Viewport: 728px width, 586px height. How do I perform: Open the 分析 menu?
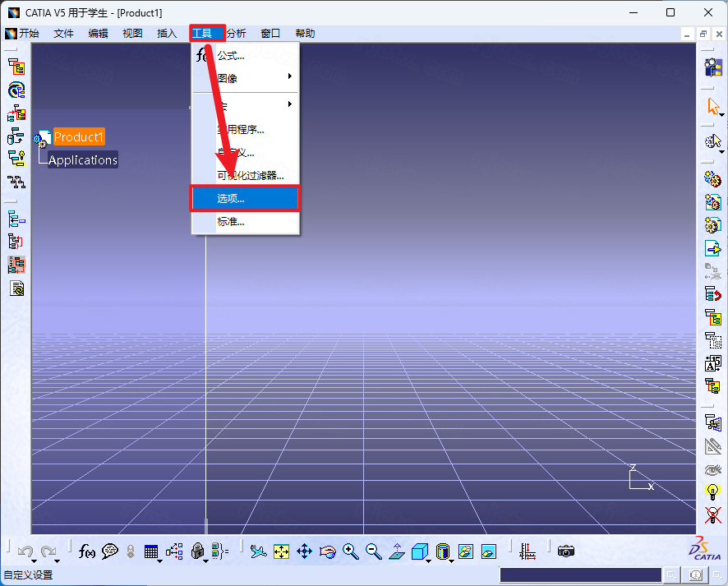237,33
